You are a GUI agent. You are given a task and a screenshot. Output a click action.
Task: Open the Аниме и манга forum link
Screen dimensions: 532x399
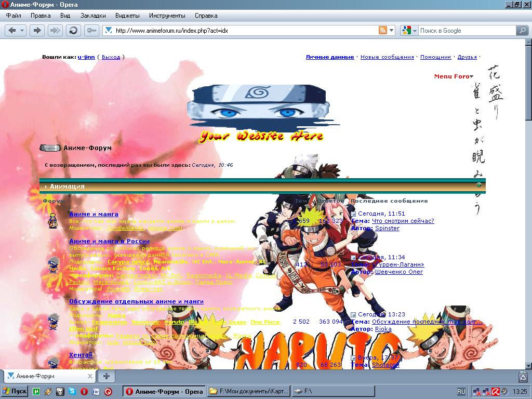94,214
